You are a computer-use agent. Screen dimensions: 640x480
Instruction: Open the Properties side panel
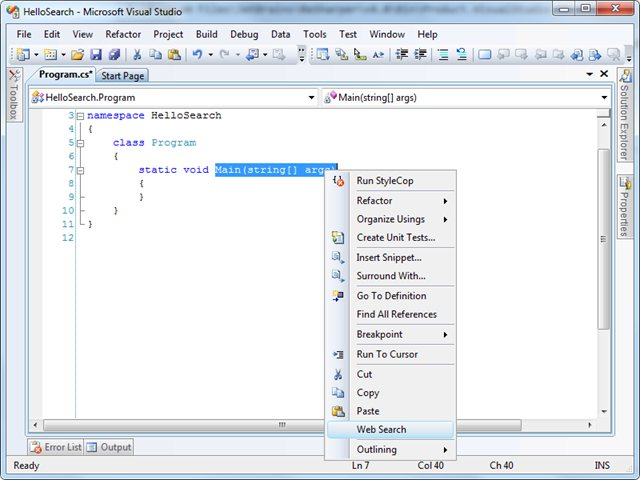(624, 207)
